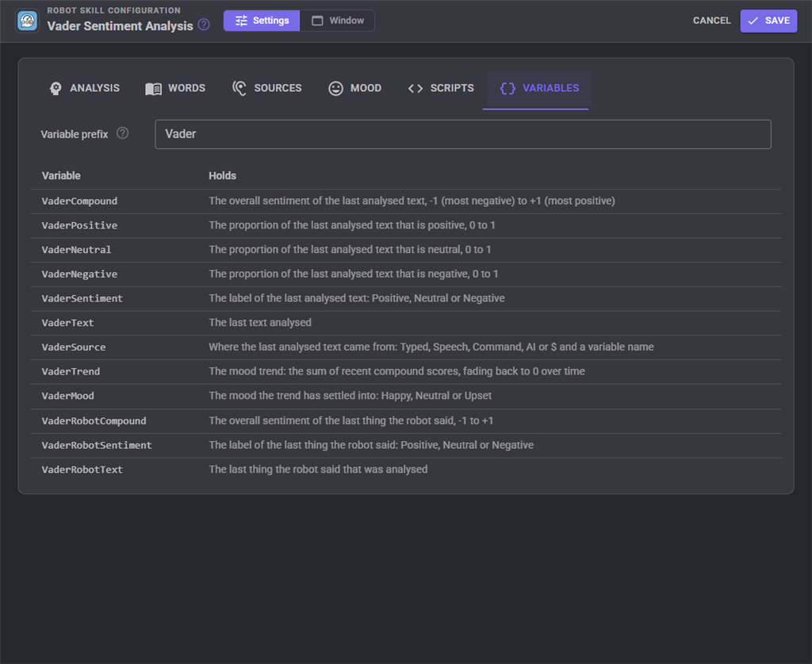Image resolution: width=812 pixels, height=664 pixels.
Task: Click the VaderNeutral variable name
Action: 77,250
